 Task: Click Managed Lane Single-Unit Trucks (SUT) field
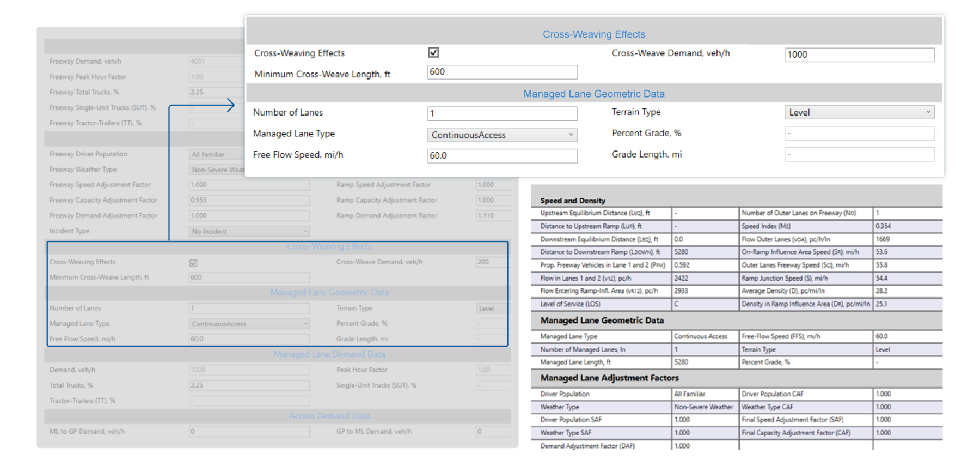[x=493, y=385]
